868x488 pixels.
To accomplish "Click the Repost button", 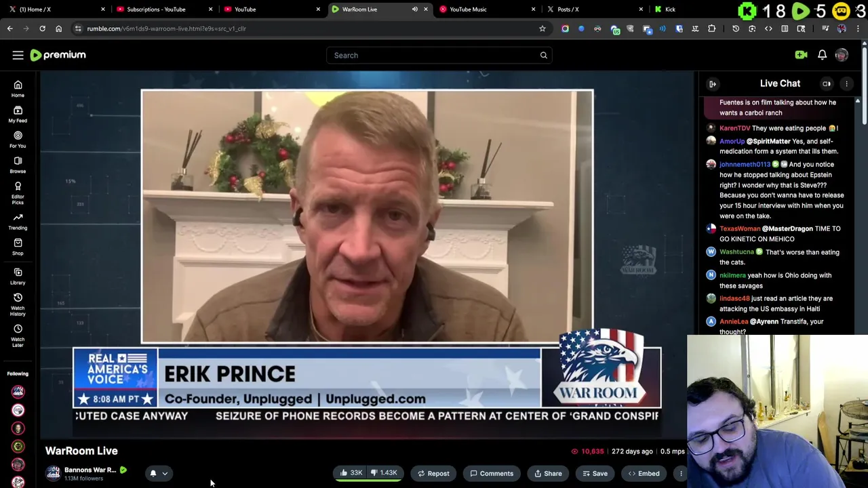I will (x=433, y=474).
